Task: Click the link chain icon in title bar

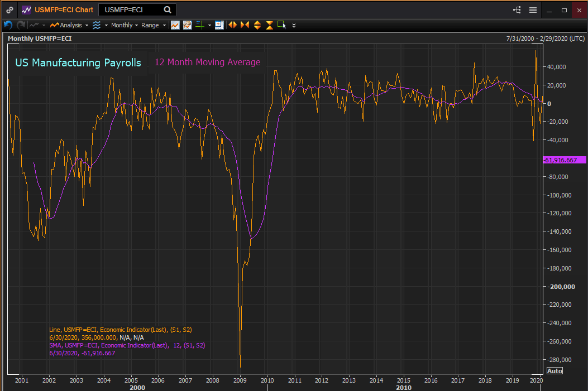Action: pos(9,10)
